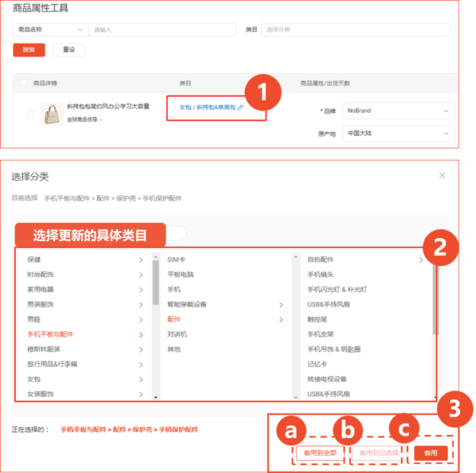This screenshot has height=473, width=476.
Task: Click the chevron next to 男鞋
Action: coord(141,320)
